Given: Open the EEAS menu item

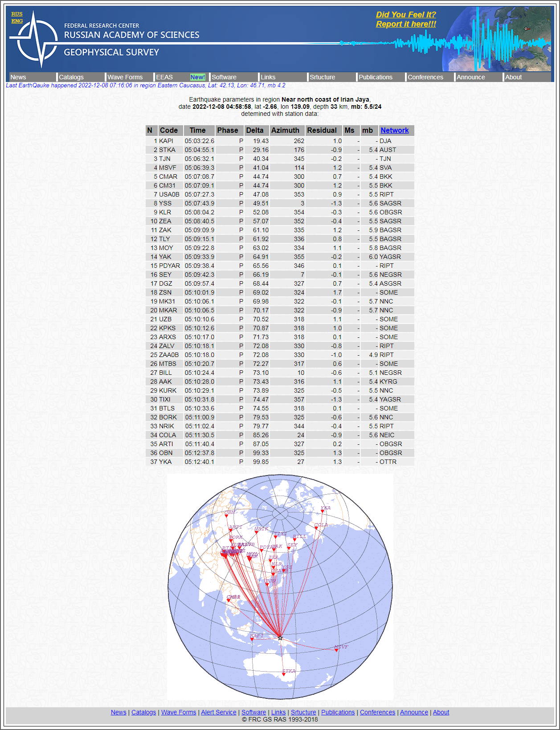Looking at the screenshot, I should (x=164, y=77).
